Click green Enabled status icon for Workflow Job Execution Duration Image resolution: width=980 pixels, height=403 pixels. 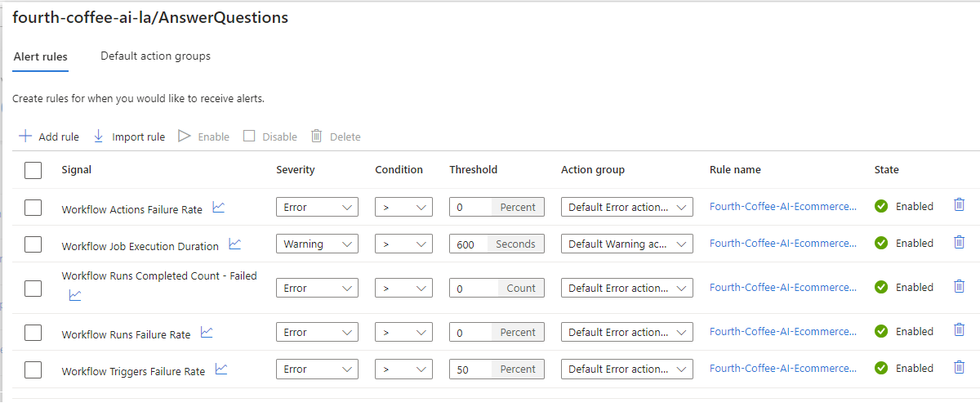[x=881, y=243]
